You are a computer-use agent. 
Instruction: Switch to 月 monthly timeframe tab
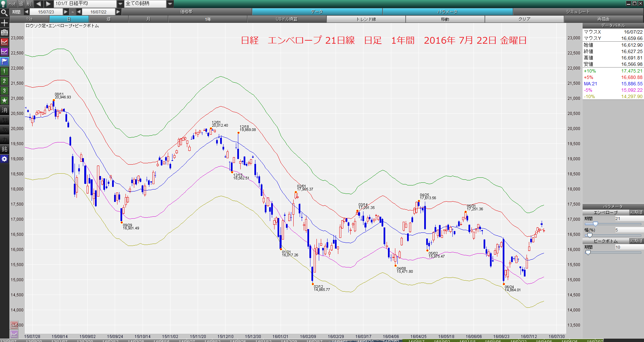click(148, 19)
